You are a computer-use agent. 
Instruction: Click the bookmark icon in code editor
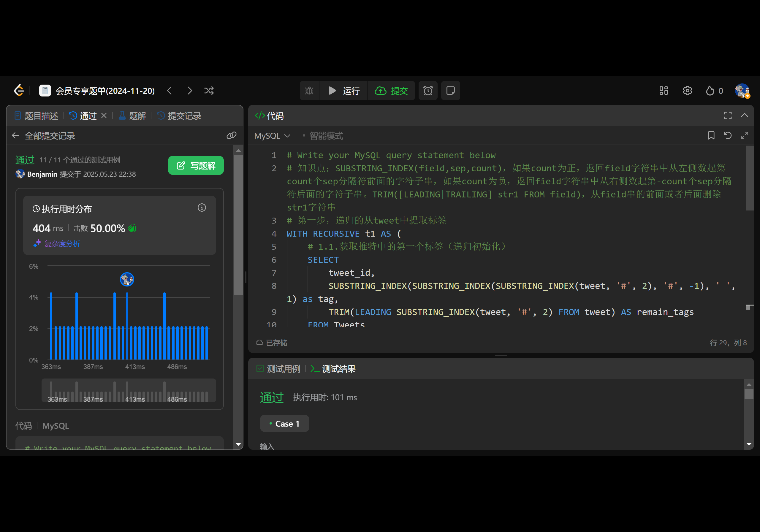tap(711, 135)
